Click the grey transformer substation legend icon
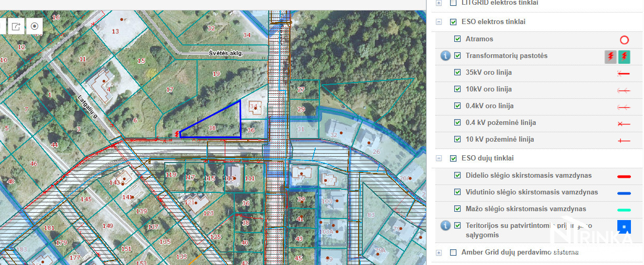 [610, 56]
